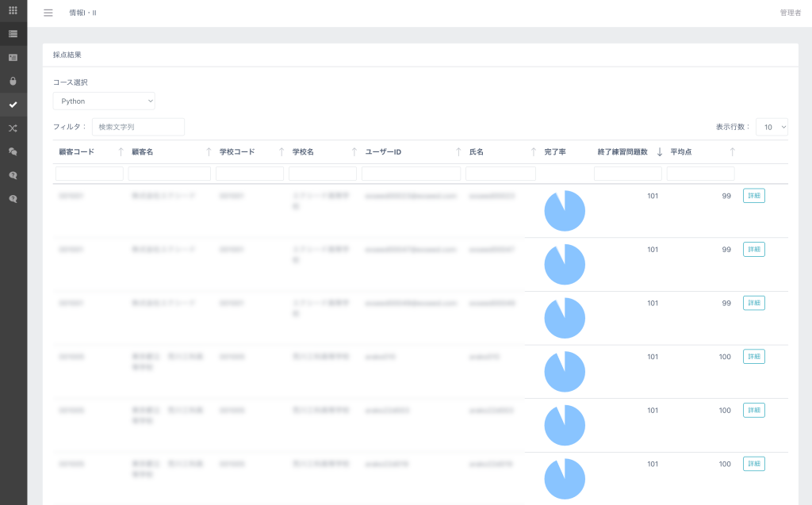Open the 表示行数 rows dropdown
This screenshot has width=812, height=505.
click(x=772, y=127)
